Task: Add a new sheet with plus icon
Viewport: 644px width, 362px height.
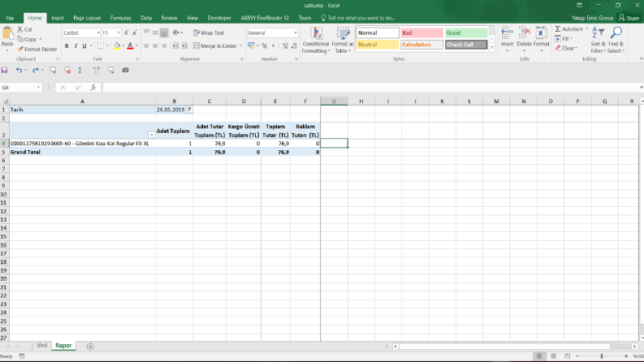Action: pyautogui.click(x=90, y=347)
